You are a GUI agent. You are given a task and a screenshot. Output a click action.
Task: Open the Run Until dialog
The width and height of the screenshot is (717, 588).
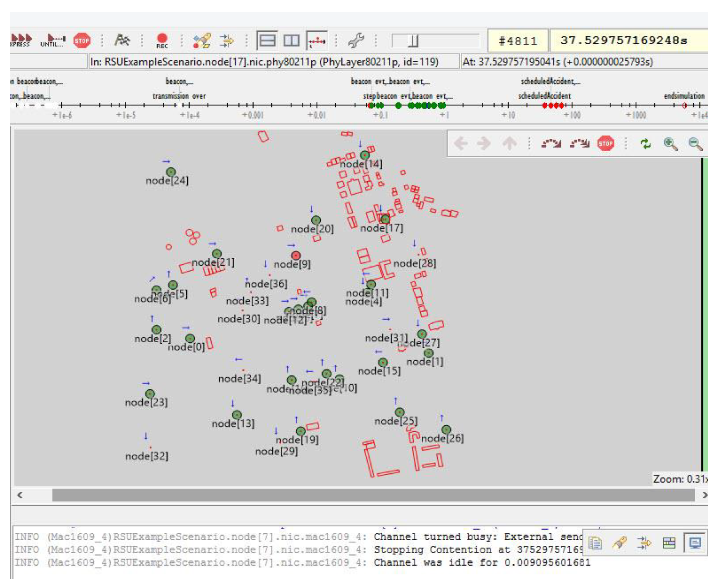(53, 40)
